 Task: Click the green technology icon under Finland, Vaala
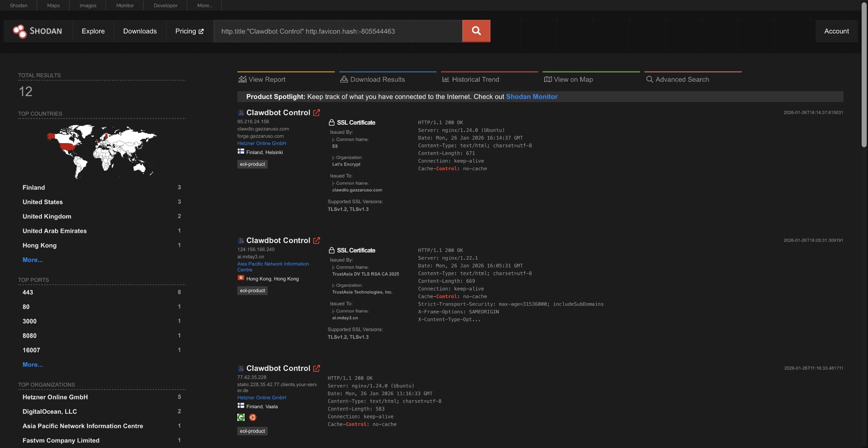pos(241,418)
